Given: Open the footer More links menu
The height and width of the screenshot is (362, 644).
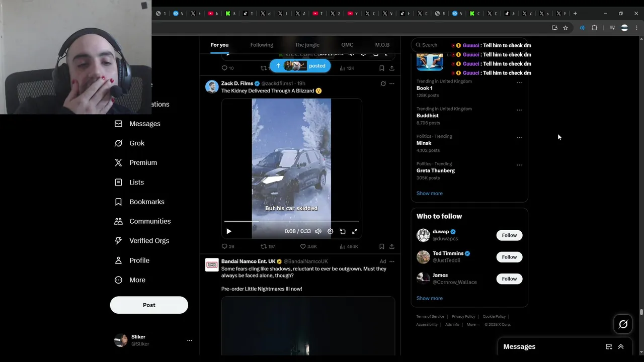Looking at the screenshot, I should (473, 324).
